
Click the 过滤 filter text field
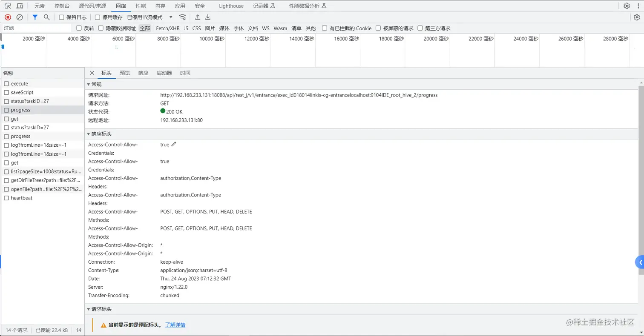click(x=37, y=28)
